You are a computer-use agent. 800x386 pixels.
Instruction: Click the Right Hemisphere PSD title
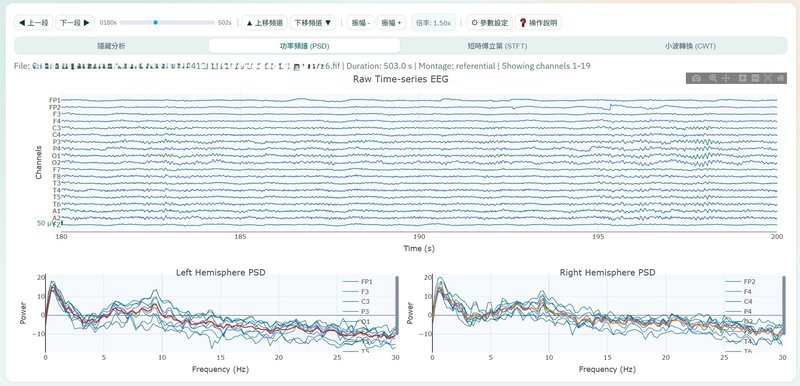click(x=607, y=273)
